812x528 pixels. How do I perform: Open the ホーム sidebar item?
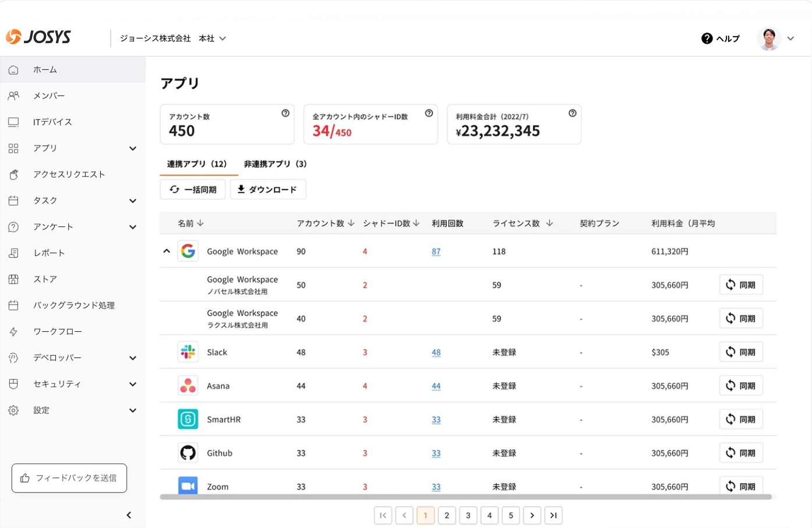point(73,69)
